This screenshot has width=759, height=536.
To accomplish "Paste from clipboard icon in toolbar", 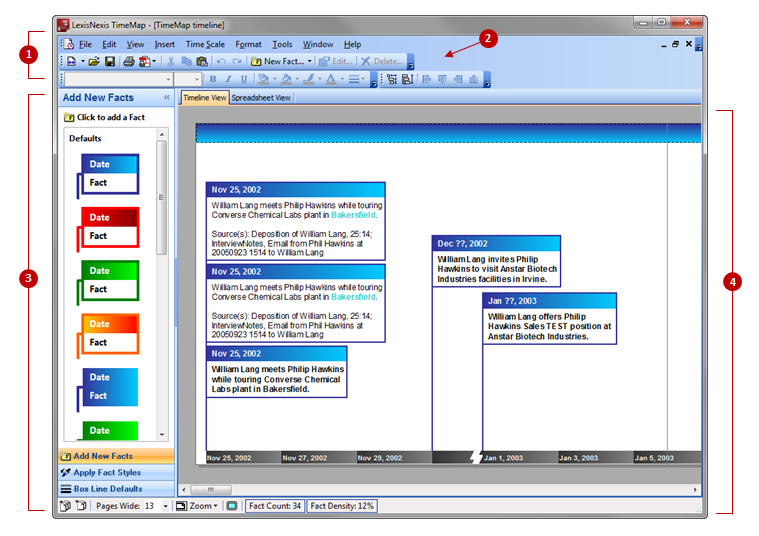I will 202,61.
